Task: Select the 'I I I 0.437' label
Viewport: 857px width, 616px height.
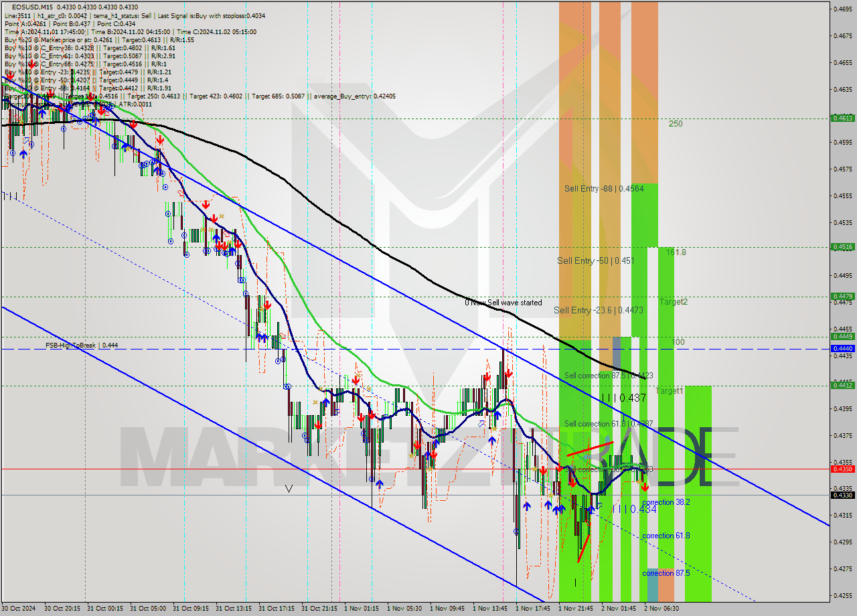Action: 623,398
